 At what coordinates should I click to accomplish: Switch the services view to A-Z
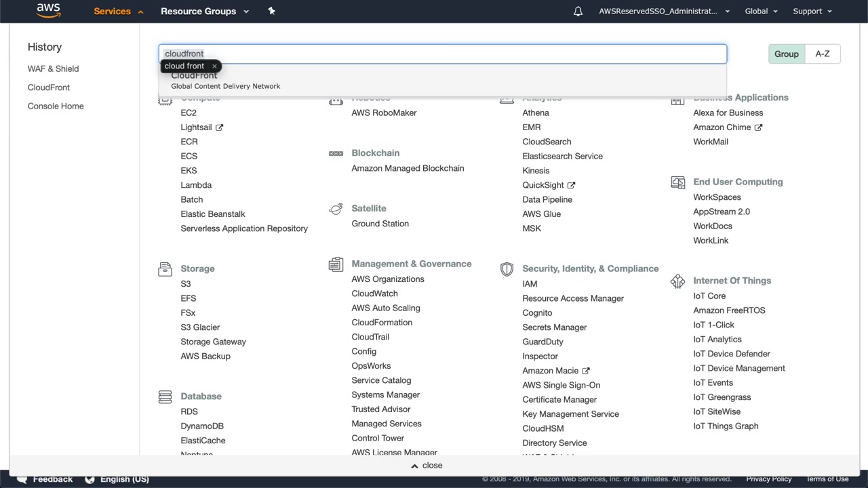[823, 54]
